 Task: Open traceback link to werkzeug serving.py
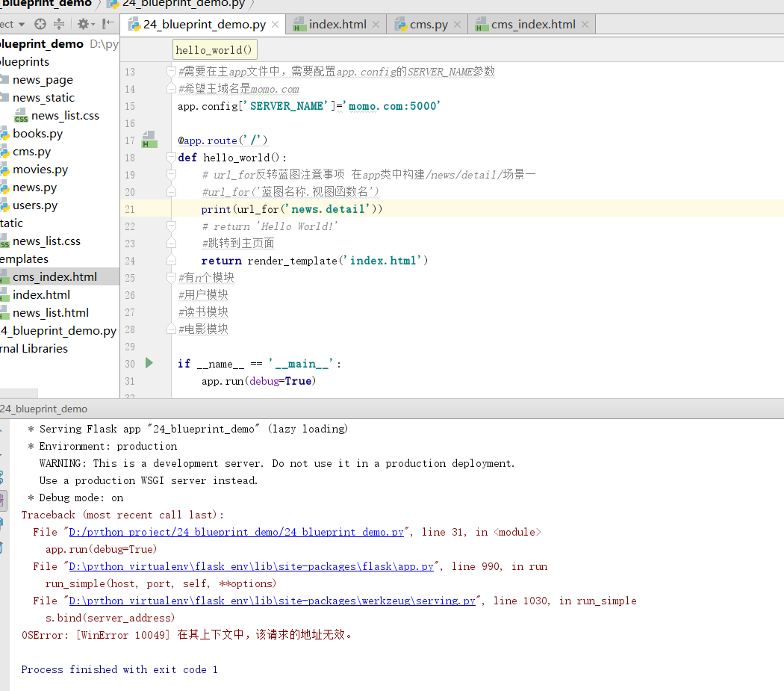tap(272, 601)
